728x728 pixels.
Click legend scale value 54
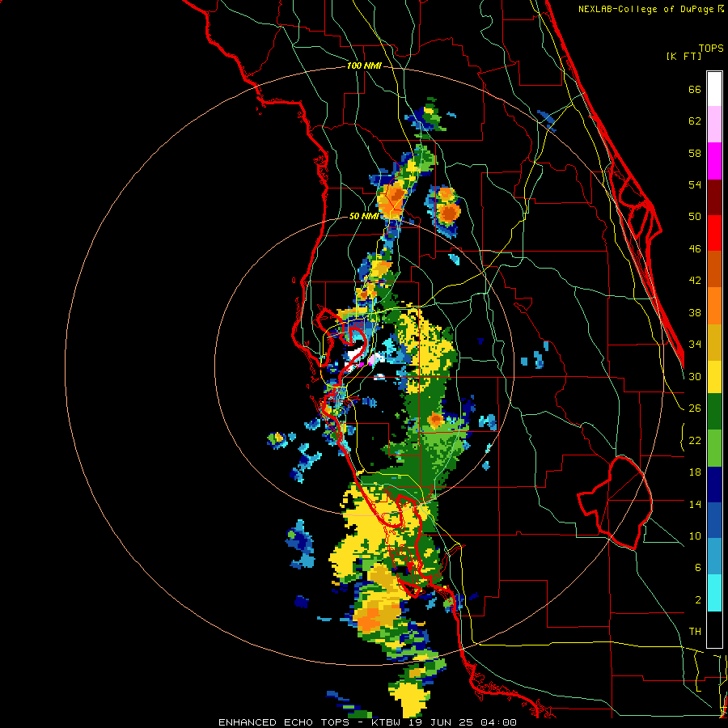click(x=695, y=184)
